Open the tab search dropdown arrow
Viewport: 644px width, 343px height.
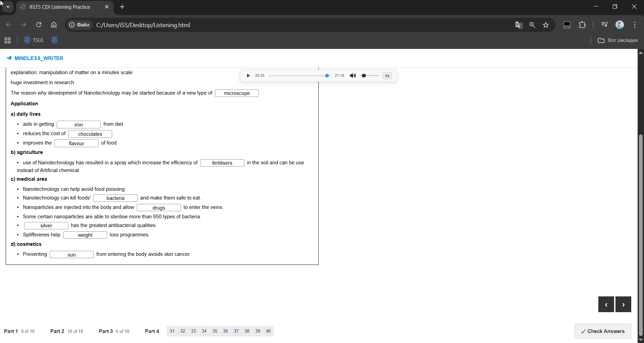point(8,7)
